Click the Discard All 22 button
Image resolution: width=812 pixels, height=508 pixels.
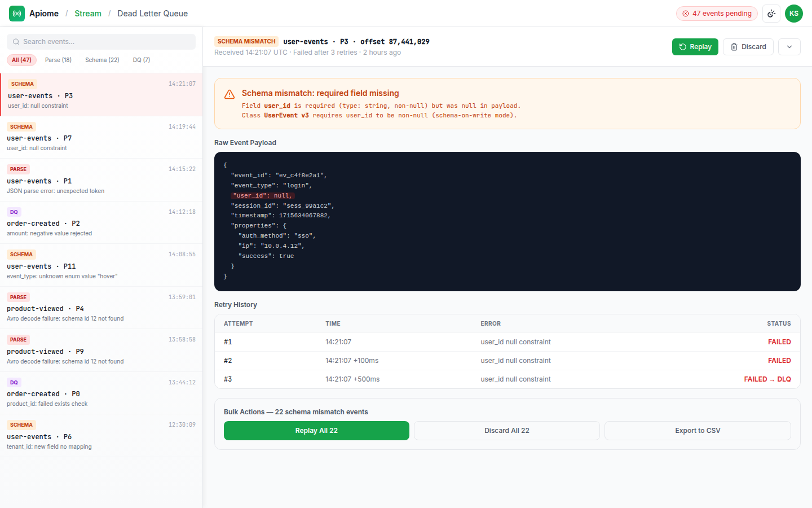point(507,431)
